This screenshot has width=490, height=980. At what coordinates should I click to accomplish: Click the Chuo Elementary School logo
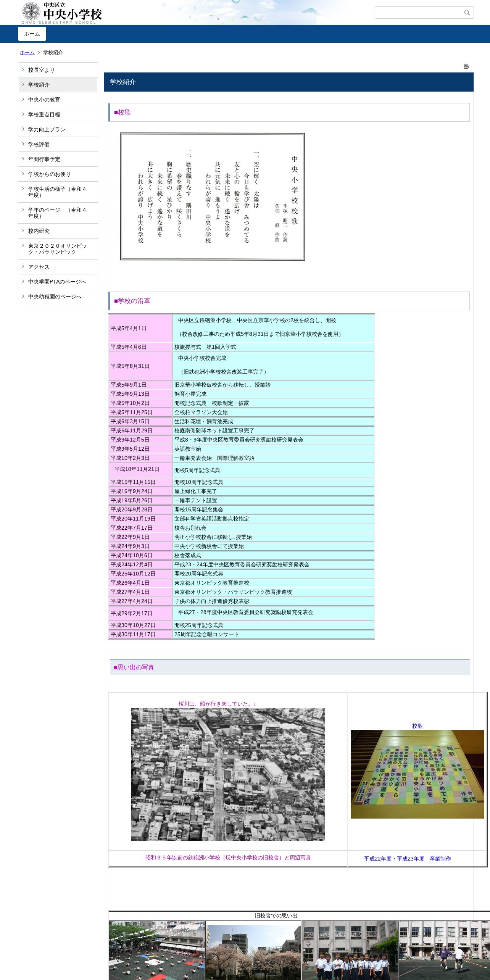(x=61, y=13)
